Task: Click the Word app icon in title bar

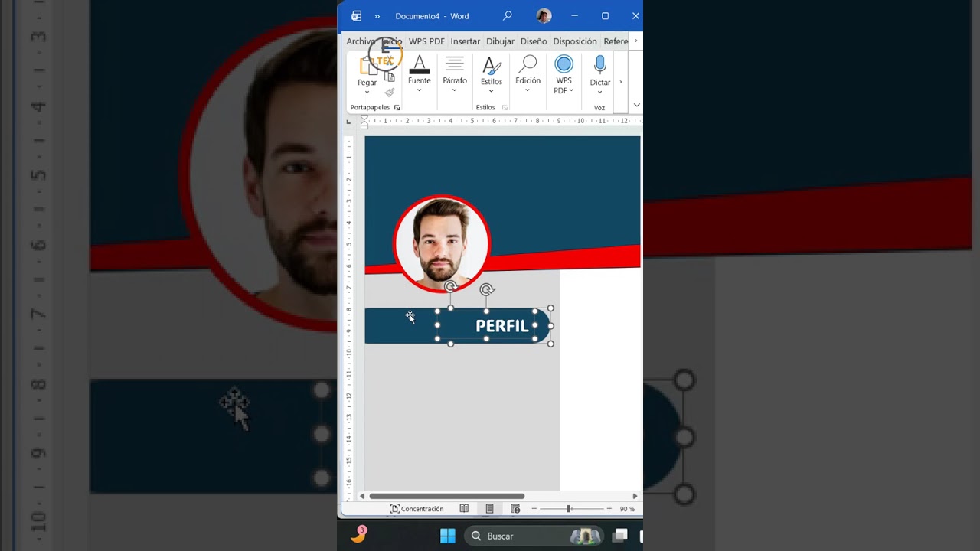Action: [x=356, y=16]
